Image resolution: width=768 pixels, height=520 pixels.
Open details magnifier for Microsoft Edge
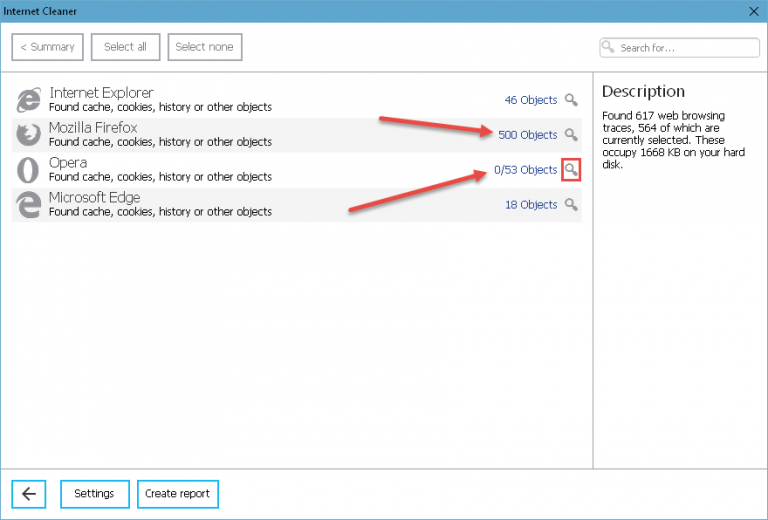pyautogui.click(x=571, y=205)
